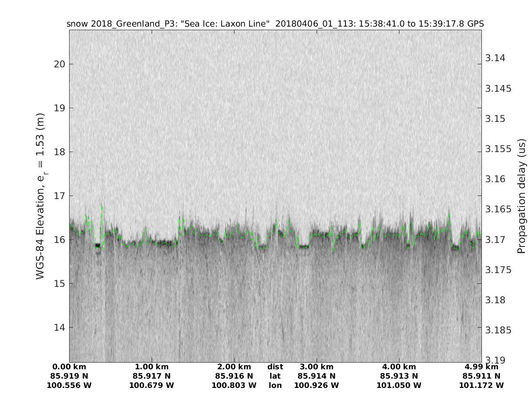Click the 4.99 km distance label
Screen dimensions: 532x399
481,367
